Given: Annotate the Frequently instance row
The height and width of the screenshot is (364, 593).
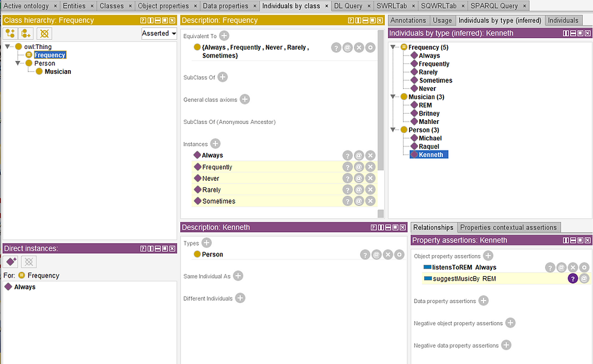Looking at the screenshot, I should click(359, 167).
